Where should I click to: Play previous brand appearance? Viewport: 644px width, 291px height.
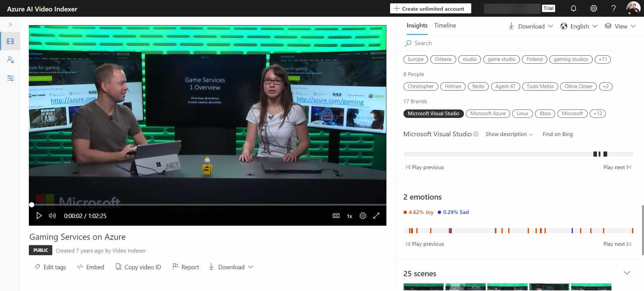pyautogui.click(x=425, y=167)
